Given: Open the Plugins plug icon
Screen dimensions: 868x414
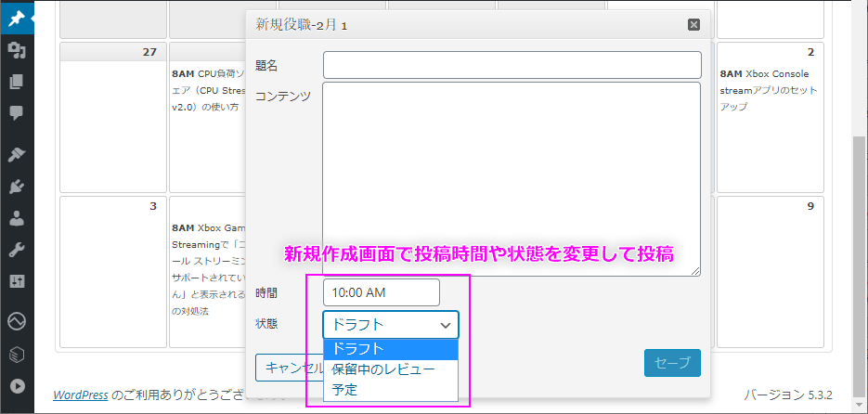Looking at the screenshot, I should (x=17, y=187).
